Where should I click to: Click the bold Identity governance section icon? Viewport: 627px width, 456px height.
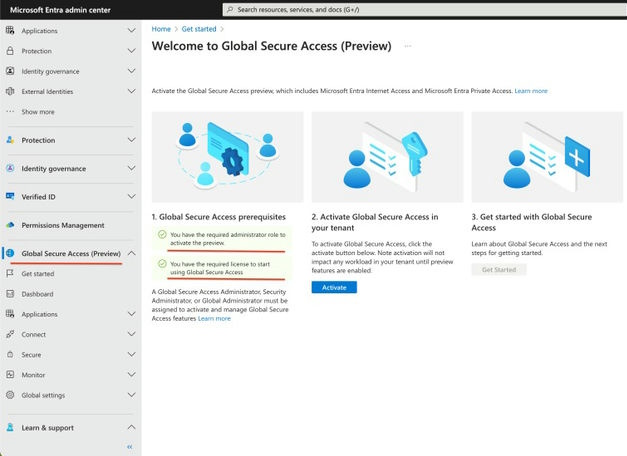[10, 168]
